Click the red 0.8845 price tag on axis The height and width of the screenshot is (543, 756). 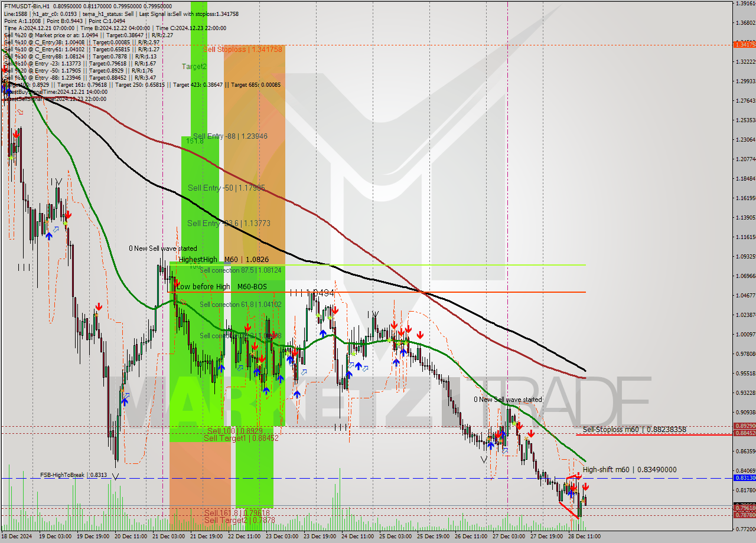point(744,433)
